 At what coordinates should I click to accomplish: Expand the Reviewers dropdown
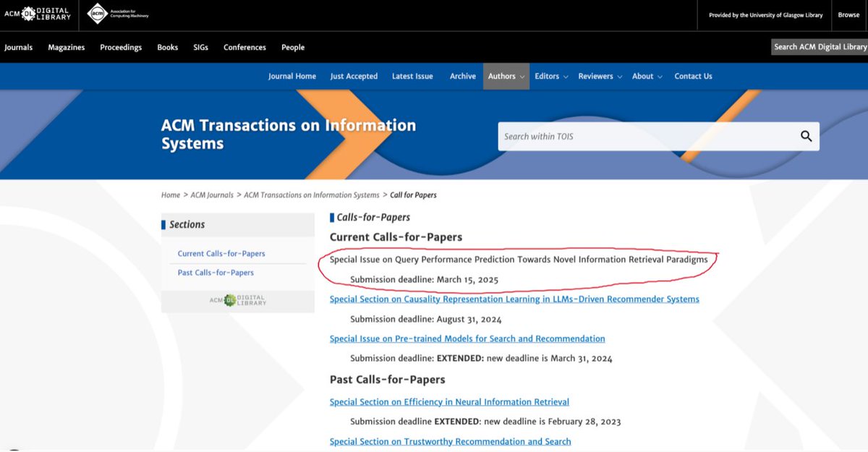600,76
